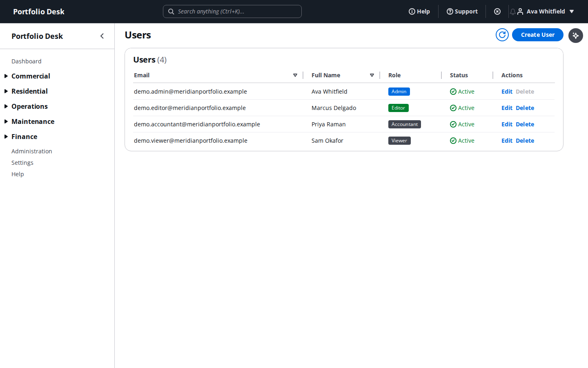The width and height of the screenshot is (588, 368).
Task: Click the Editor role badge
Action: click(x=399, y=108)
